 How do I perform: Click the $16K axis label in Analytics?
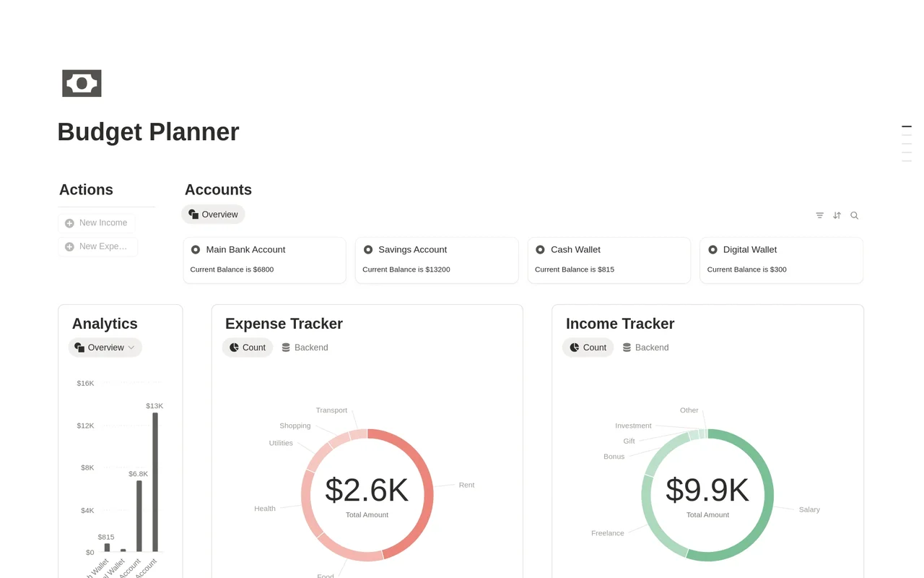pos(85,383)
